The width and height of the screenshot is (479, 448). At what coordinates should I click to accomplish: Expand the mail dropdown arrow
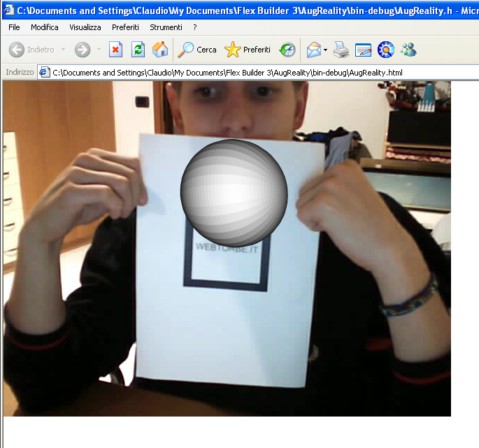[325, 50]
